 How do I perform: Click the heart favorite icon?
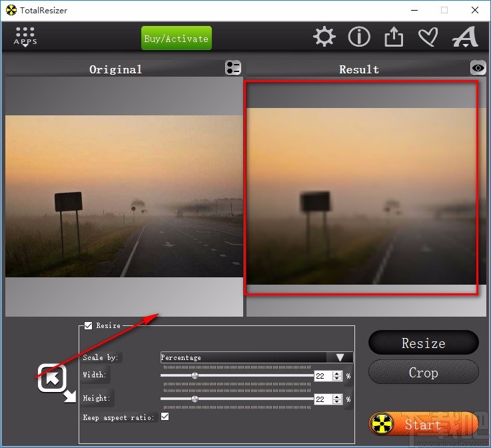click(x=427, y=37)
